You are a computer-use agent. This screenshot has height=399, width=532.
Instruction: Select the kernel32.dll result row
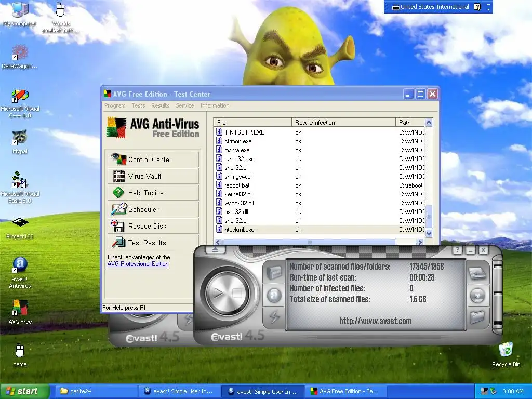click(320, 194)
